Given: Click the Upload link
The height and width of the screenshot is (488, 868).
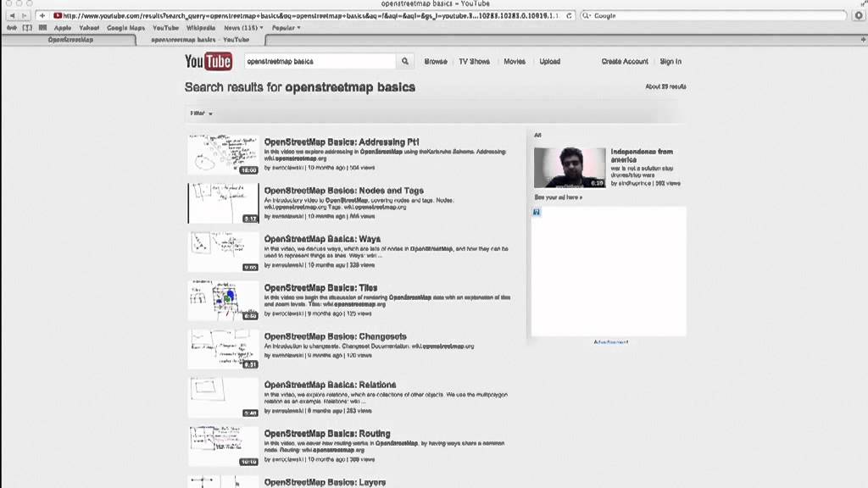Looking at the screenshot, I should [549, 61].
